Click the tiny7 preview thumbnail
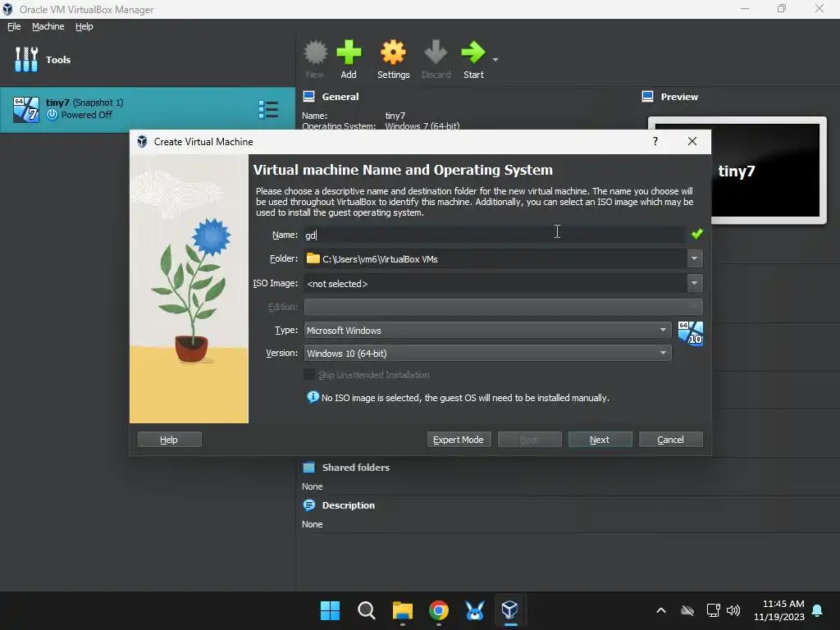Screen dimensions: 840x630 [737, 170]
